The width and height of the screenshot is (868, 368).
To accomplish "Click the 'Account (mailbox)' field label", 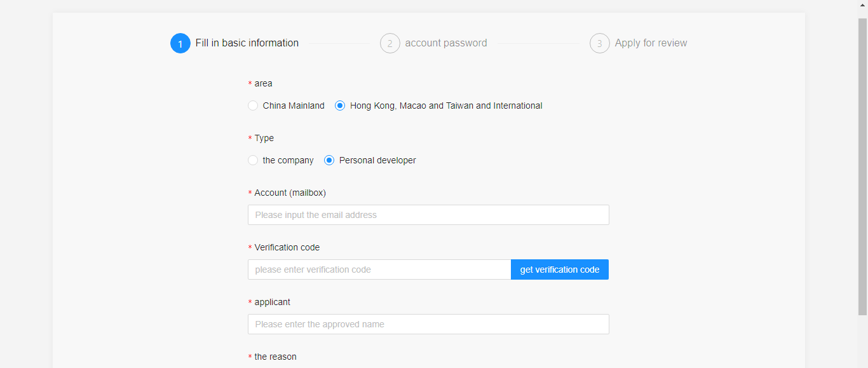I will click(x=290, y=193).
